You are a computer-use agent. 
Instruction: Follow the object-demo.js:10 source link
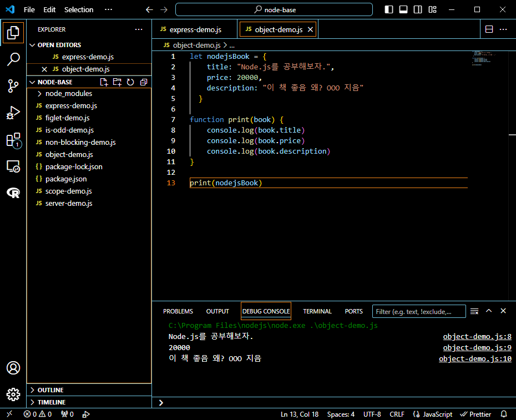tap(475, 359)
